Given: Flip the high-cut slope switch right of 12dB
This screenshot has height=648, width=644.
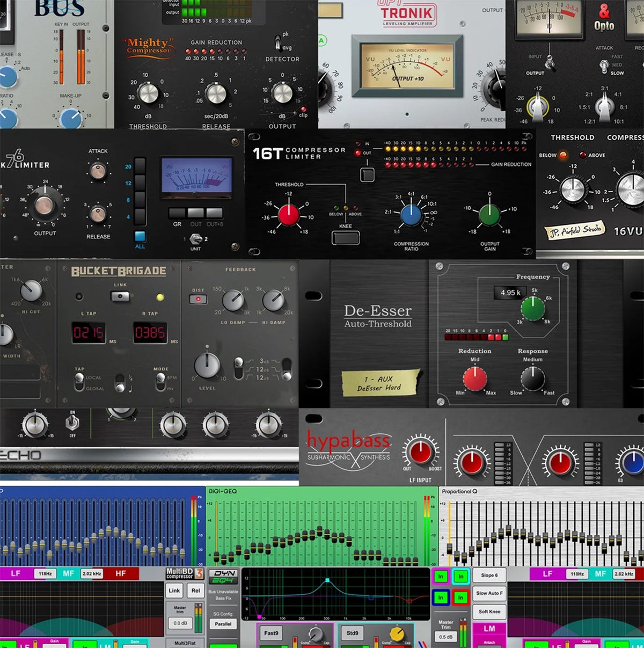Looking at the screenshot, I should pyautogui.click(x=287, y=369).
